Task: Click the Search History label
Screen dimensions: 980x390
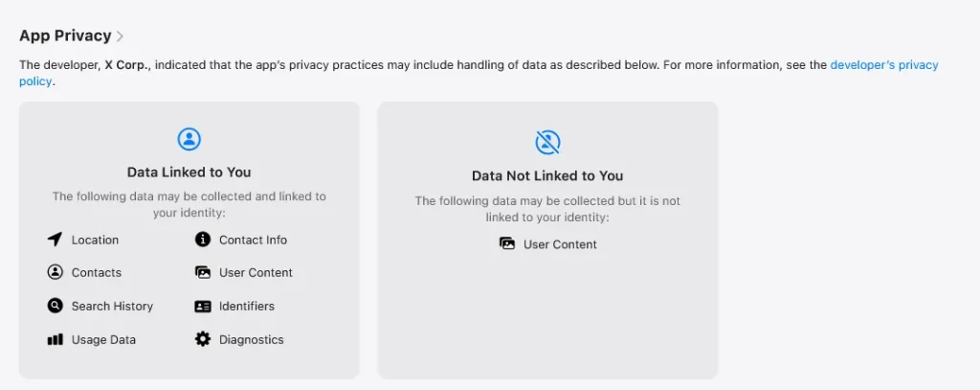Action: [x=112, y=306]
